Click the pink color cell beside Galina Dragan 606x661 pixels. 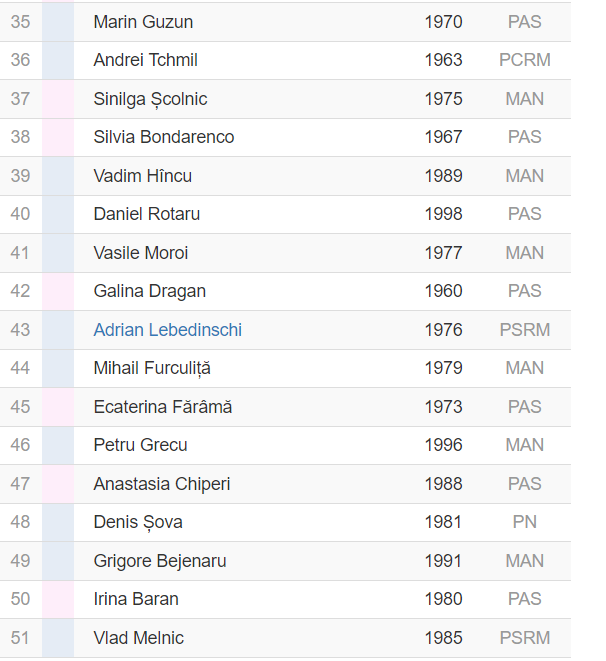[x=58, y=291]
